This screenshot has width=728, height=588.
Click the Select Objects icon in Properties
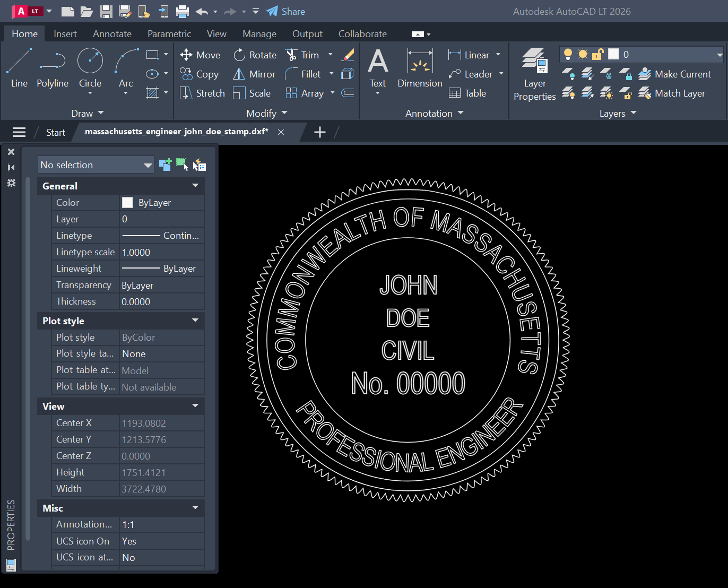pos(182,165)
